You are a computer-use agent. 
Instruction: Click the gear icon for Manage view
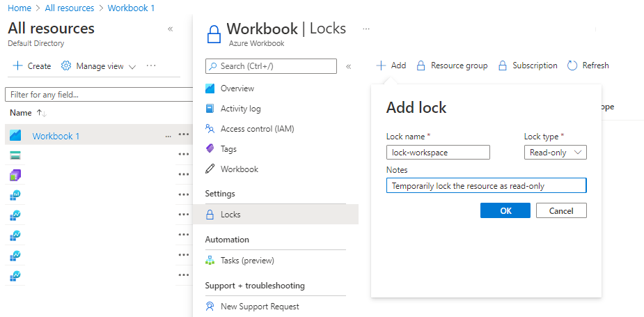(66, 65)
